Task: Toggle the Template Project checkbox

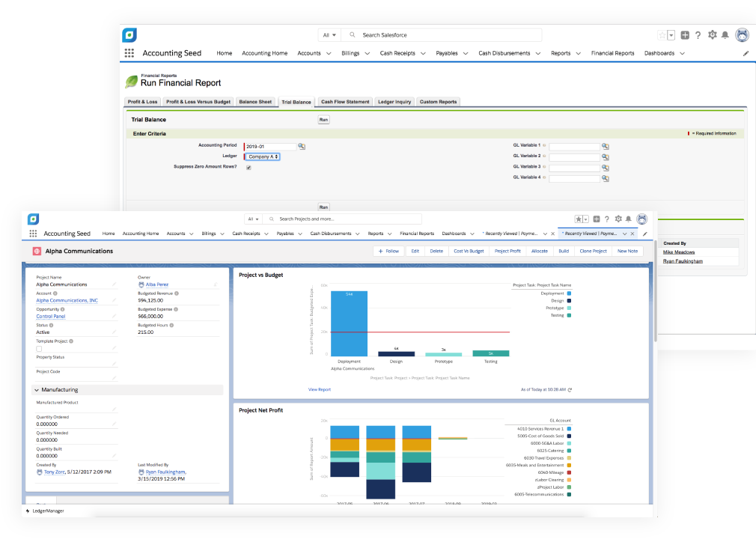Action: pyautogui.click(x=39, y=349)
